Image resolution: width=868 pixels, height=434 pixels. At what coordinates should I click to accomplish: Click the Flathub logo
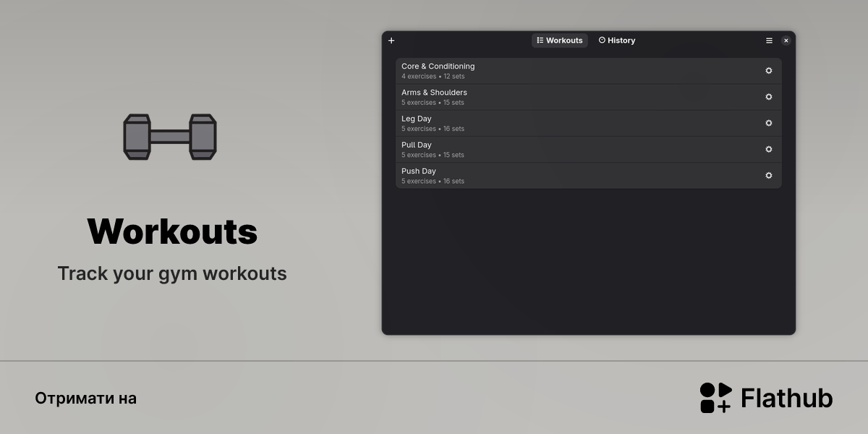click(766, 398)
